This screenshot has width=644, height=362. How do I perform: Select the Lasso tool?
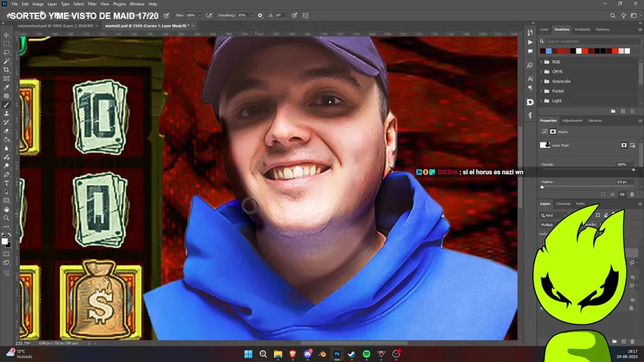[x=7, y=52]
